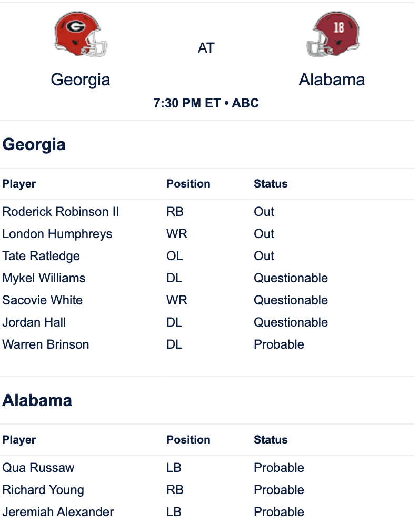Click Player column header in Georgia table

tap(19, 184)
